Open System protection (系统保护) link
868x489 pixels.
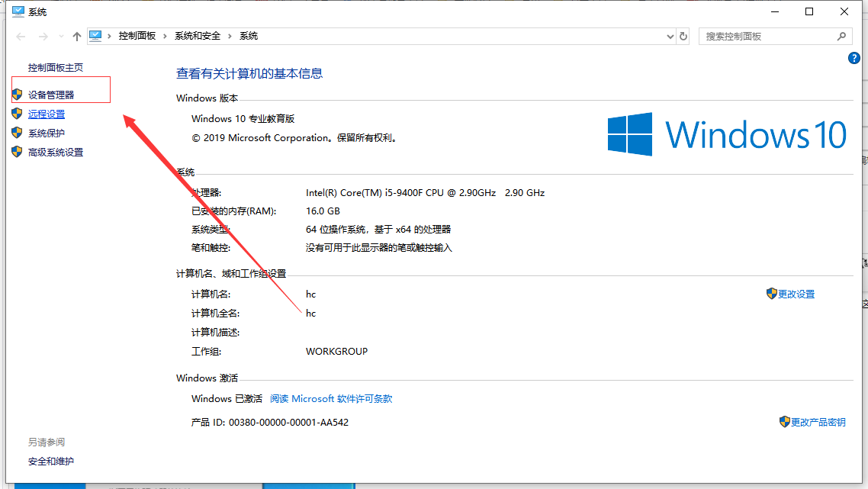[x=47, y=133]
